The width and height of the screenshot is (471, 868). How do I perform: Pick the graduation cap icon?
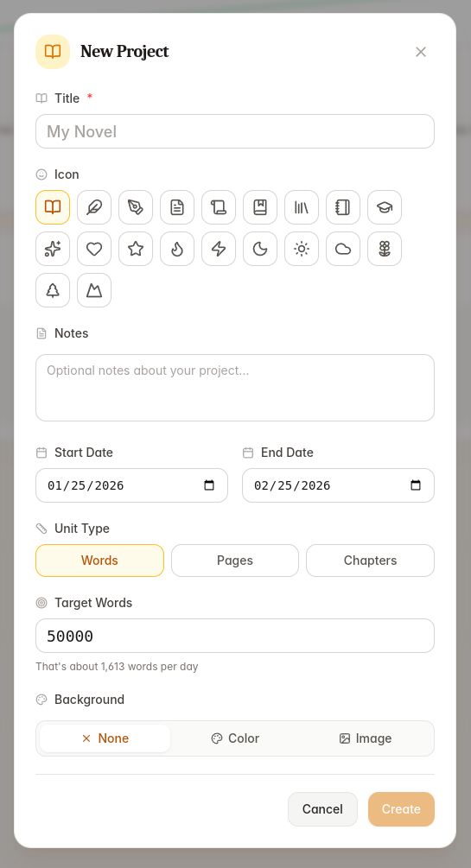(x=385, y=207)
